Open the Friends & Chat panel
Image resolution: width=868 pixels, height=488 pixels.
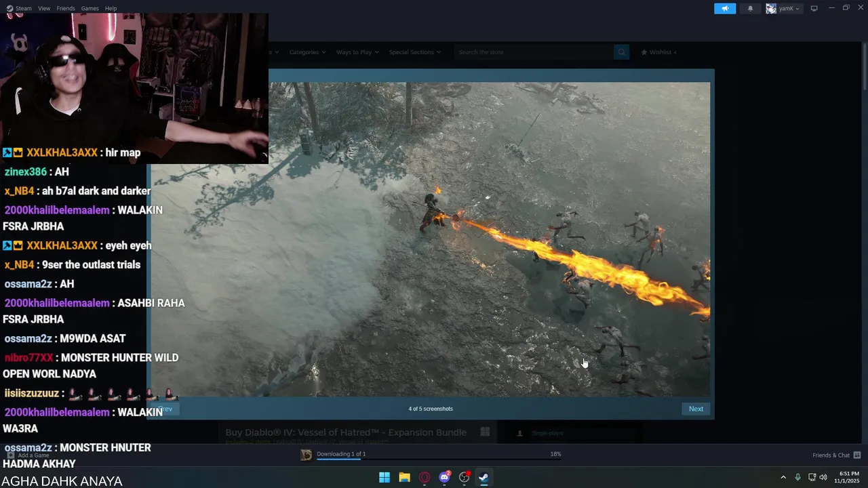(831, 455)
